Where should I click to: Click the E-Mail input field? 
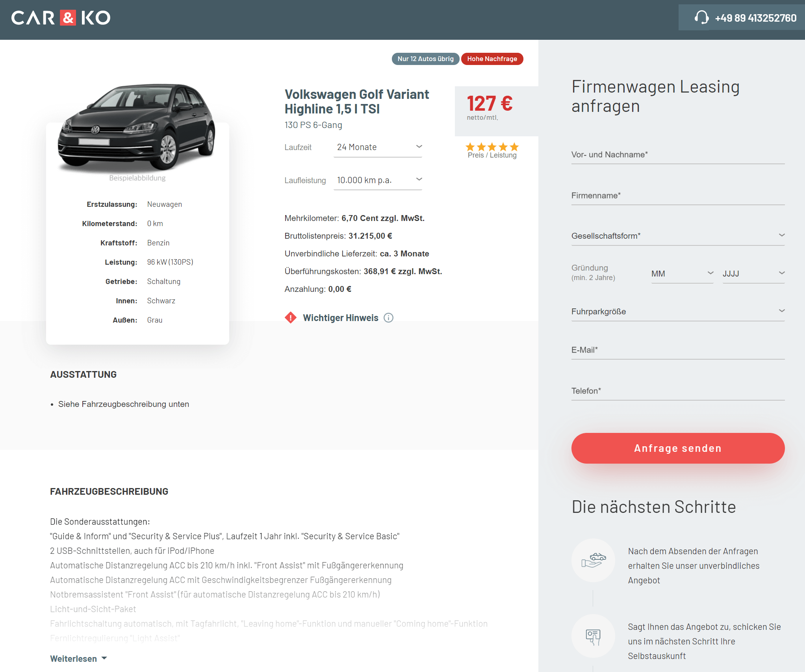point(678,350)
